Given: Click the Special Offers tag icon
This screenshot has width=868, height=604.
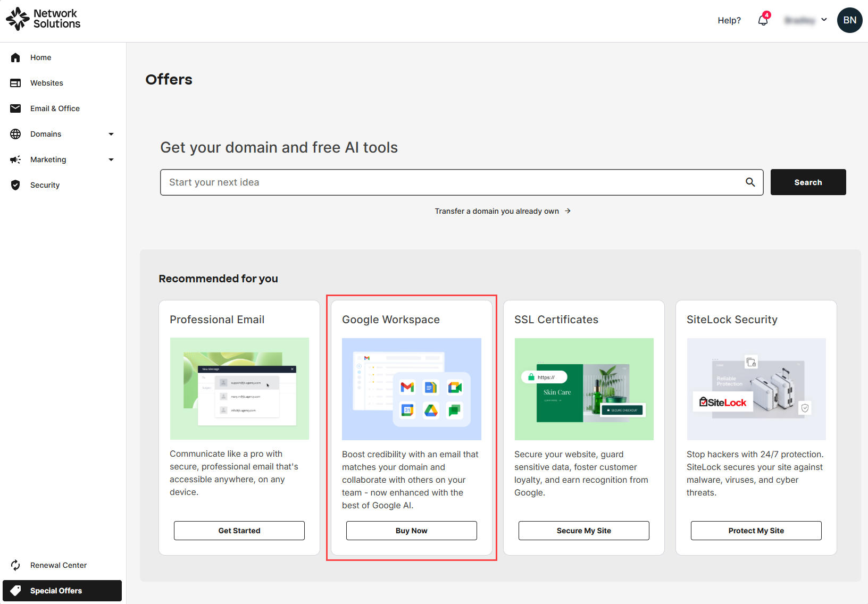Looking at the screenshot, I should [x=15, y=591].
